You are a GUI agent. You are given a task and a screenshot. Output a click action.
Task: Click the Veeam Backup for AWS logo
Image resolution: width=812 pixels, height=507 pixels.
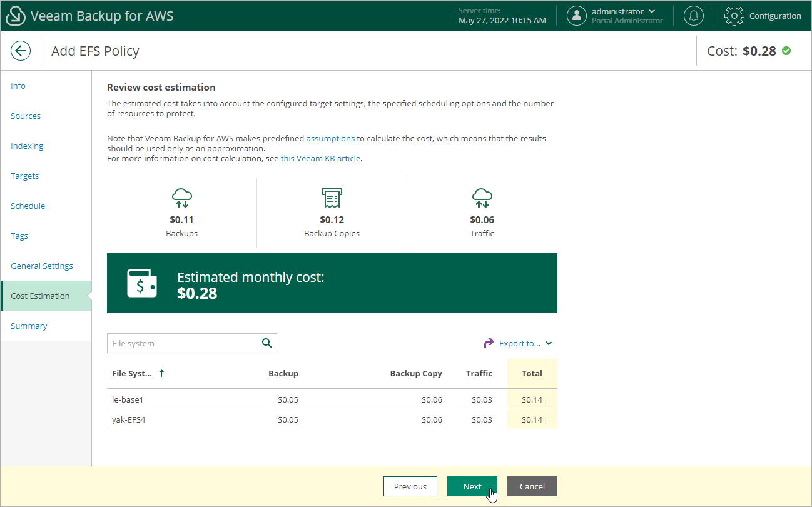coord(15,15)
